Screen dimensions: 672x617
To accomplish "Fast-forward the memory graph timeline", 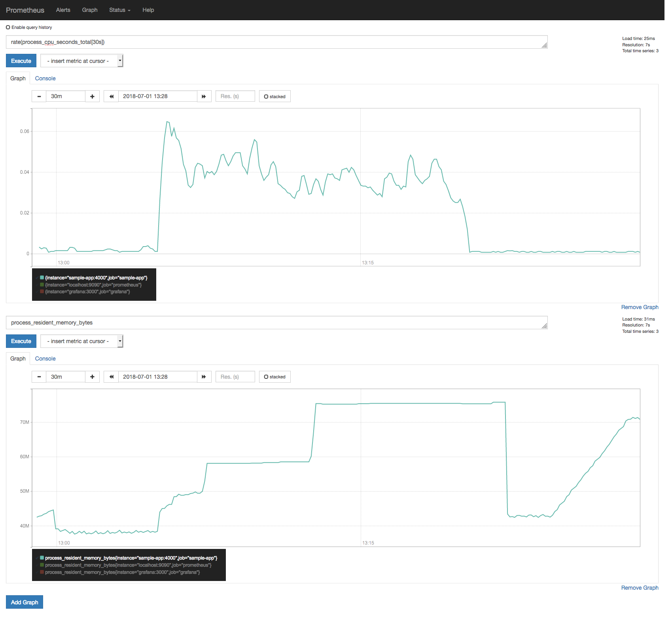I will click(x=204, y=376).
